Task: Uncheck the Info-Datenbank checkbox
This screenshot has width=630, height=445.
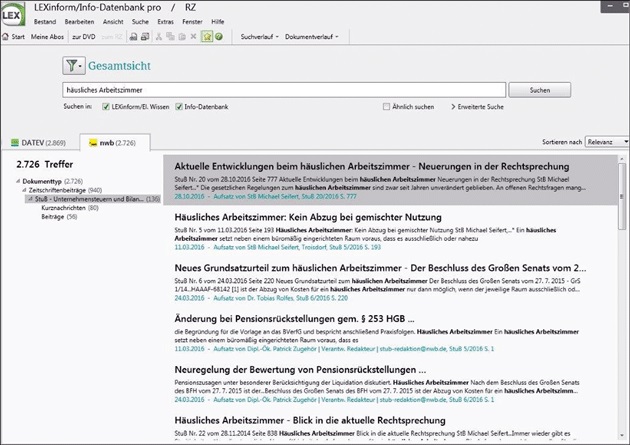Action: pos(179,106)
